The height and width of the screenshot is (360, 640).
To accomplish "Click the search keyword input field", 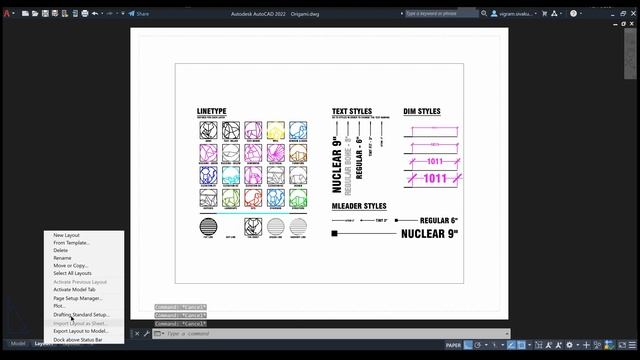I will tap(441, 13).
